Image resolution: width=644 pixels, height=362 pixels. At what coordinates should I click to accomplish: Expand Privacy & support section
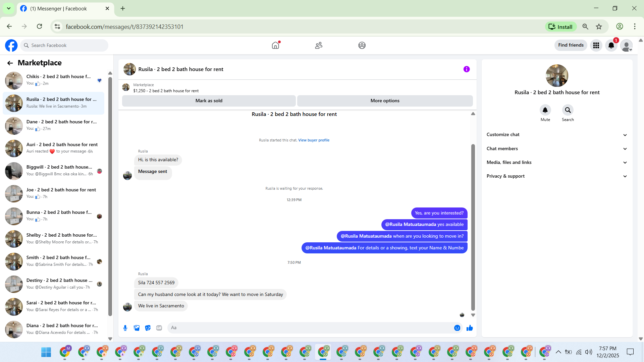(557, 176)
